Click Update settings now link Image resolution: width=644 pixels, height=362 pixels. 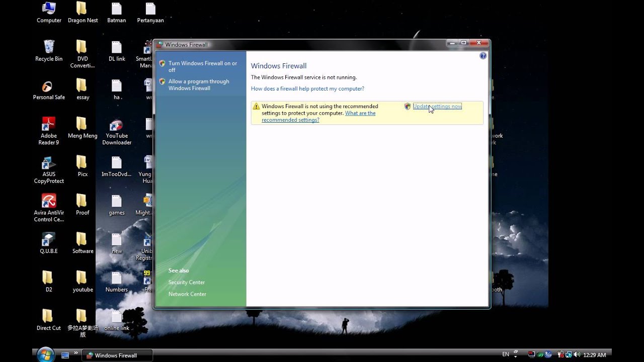tap(437, 106)
